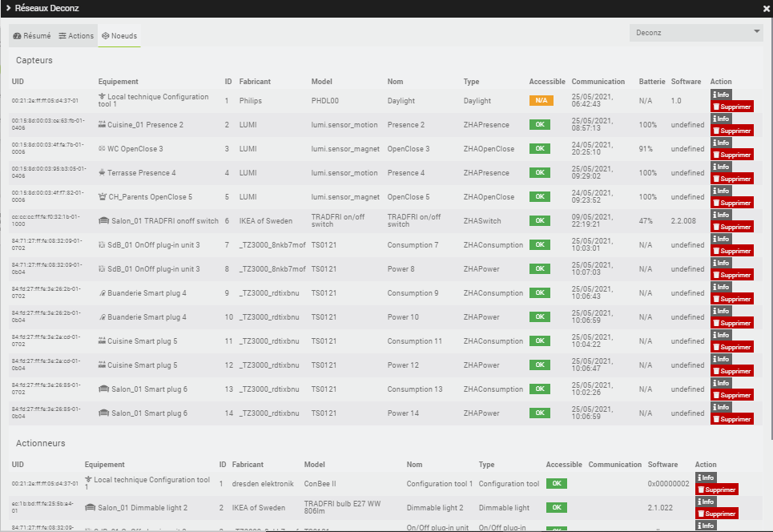Image resolution: width=773 pixels, height=532 pixels.
Task: Click the N/A accessible badge for Daylight
Action: click(542, 101)
